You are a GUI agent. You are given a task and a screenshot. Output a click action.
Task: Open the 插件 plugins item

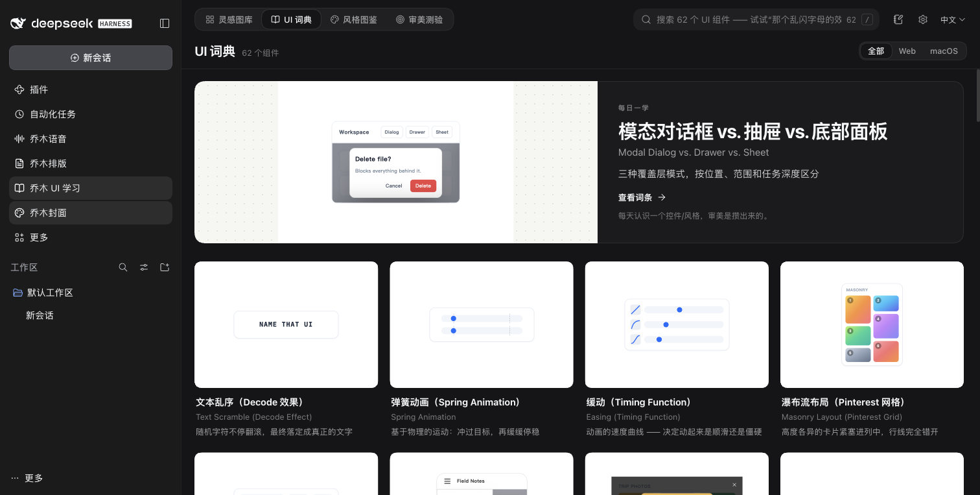click(x=91, y=90)
